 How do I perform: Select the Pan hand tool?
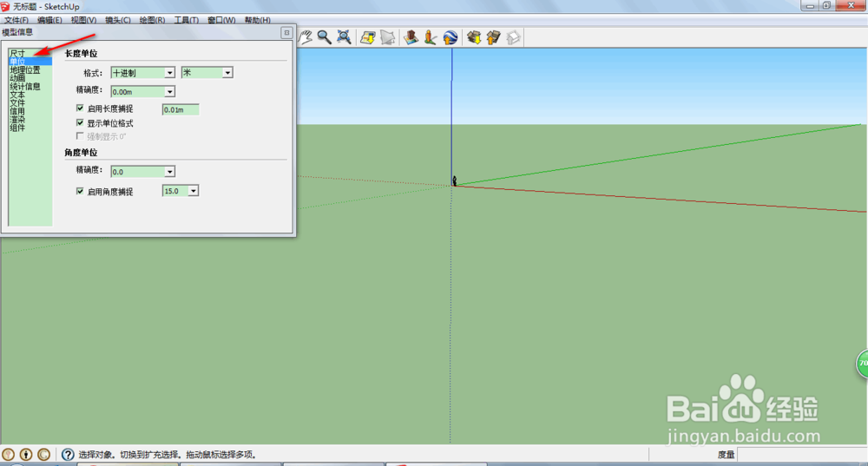tap(305, 37)
